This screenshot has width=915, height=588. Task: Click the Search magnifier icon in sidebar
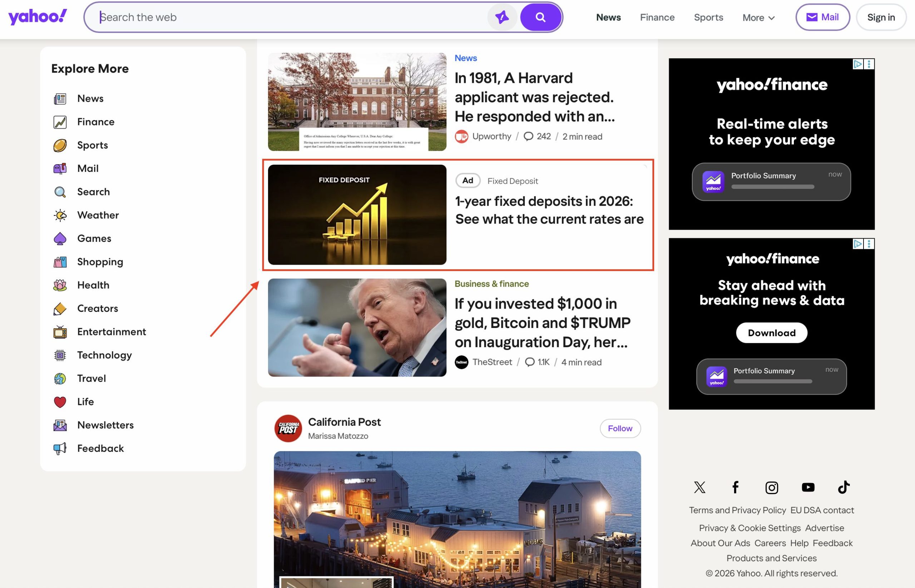60,192
